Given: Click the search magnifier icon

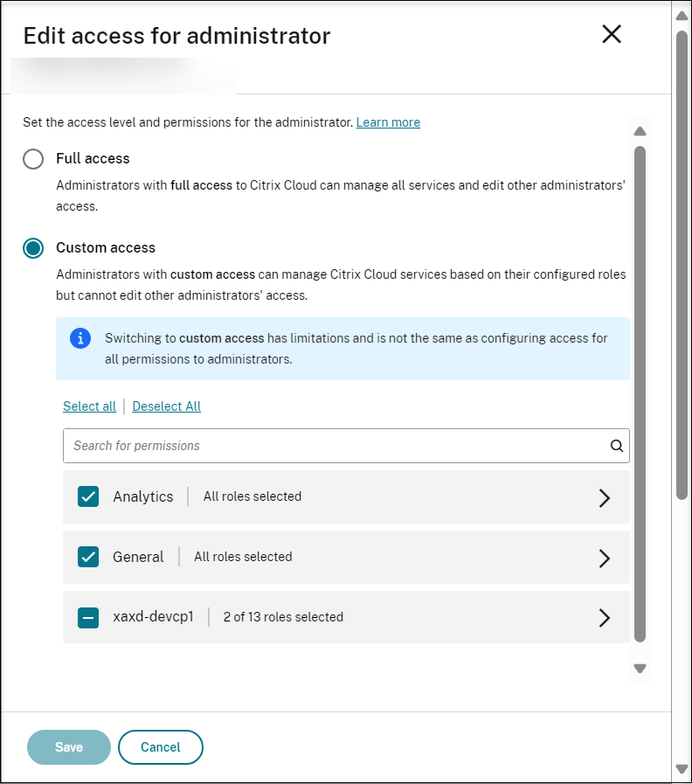Looking at the screenshot, I should click(x=617, y=446).
